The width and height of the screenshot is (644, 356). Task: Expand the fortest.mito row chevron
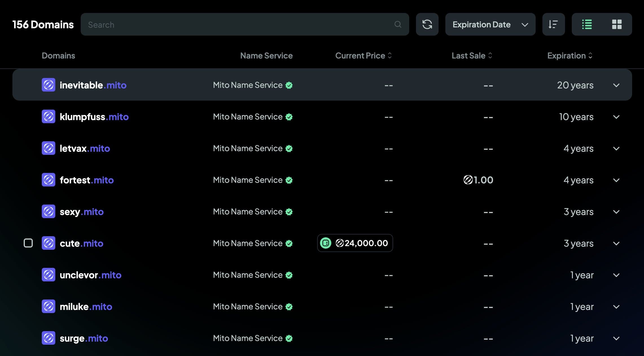pos(616,180)
